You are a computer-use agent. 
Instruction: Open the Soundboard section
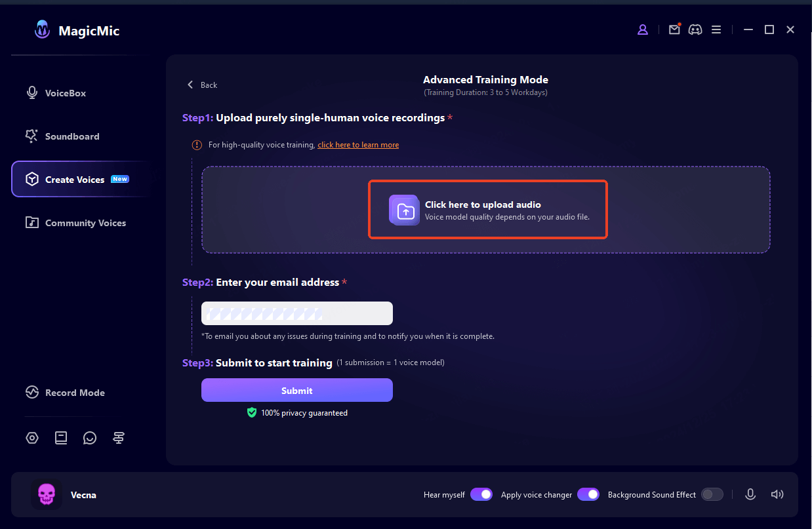coord(62,136)
